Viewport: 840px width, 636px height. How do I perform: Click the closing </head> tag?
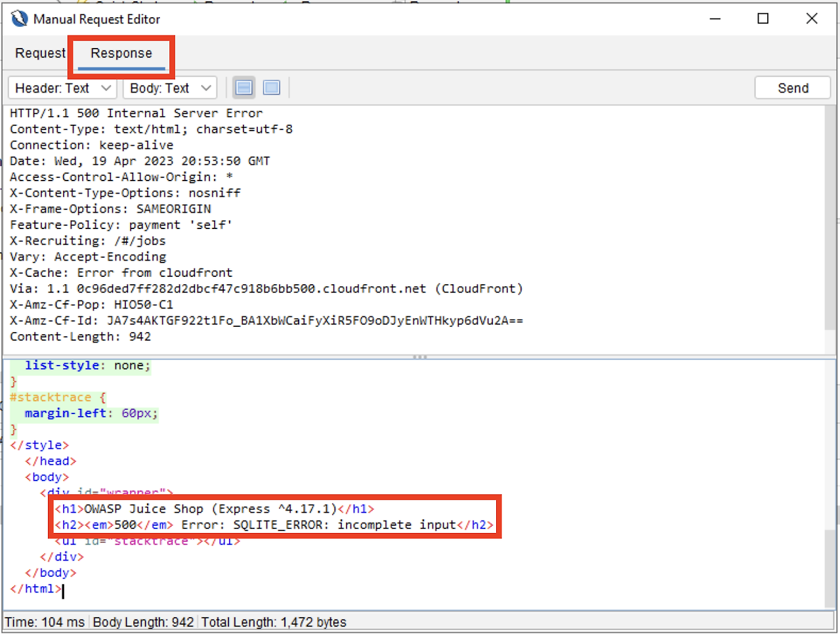pyautogui.click(x=51, y=461)
